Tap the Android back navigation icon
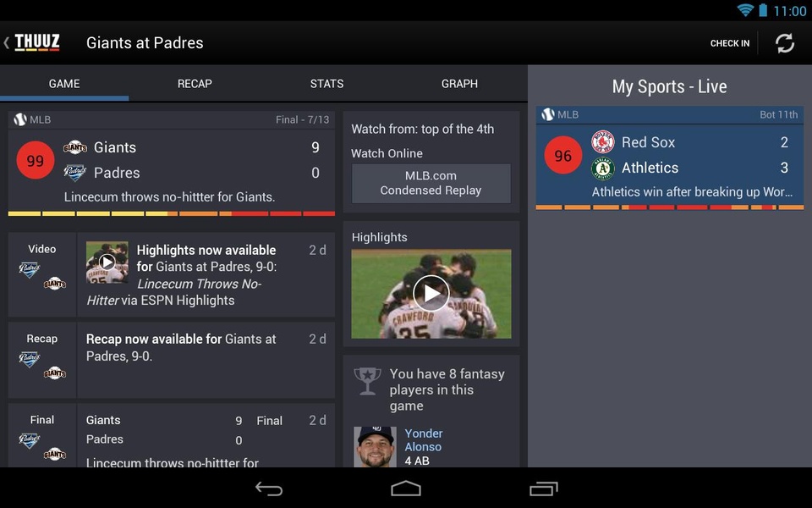 coord(269,489)
